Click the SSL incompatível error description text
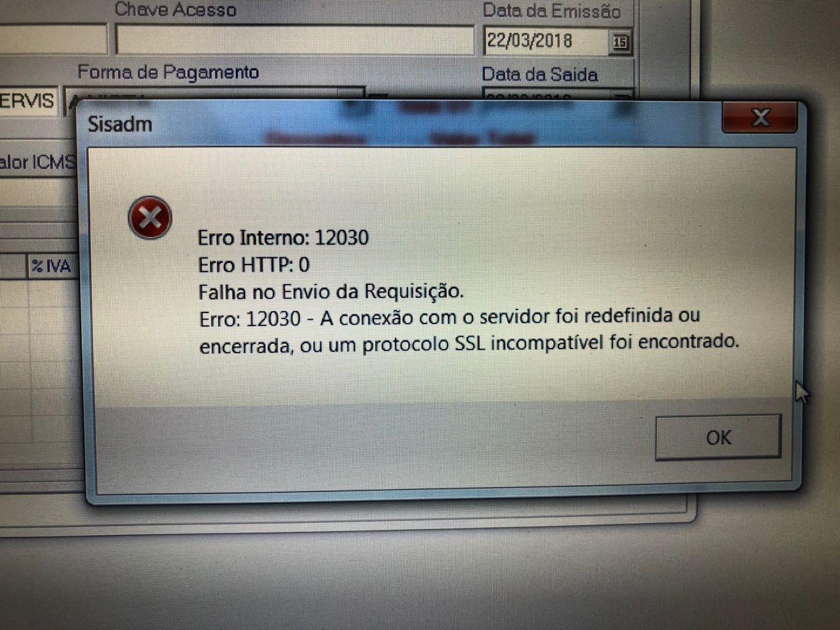840x630 pixels. coord(469,330)
